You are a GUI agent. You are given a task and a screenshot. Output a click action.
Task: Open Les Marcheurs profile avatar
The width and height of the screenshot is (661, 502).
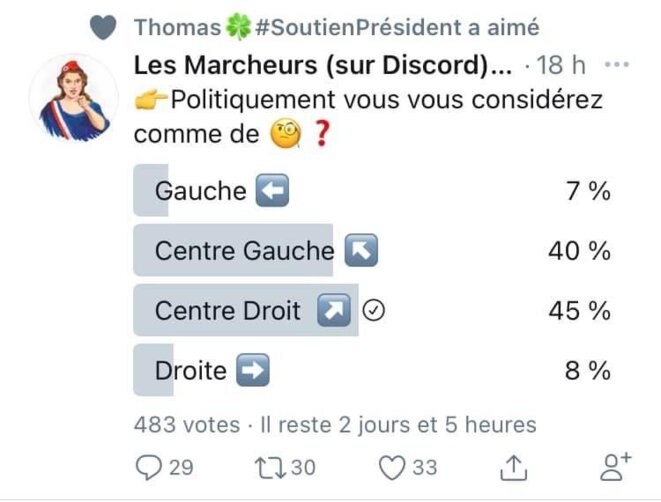[73, 98]
